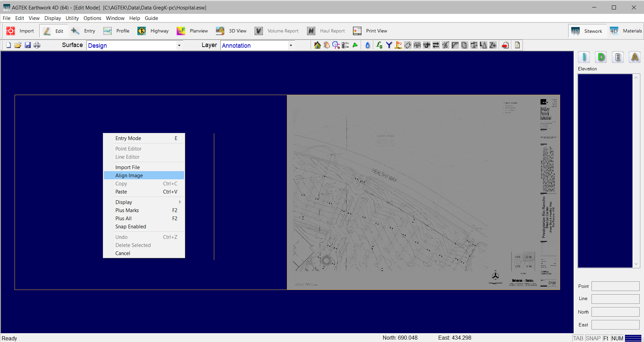Toggle the cyan I surface button

(x=584, y=57)
